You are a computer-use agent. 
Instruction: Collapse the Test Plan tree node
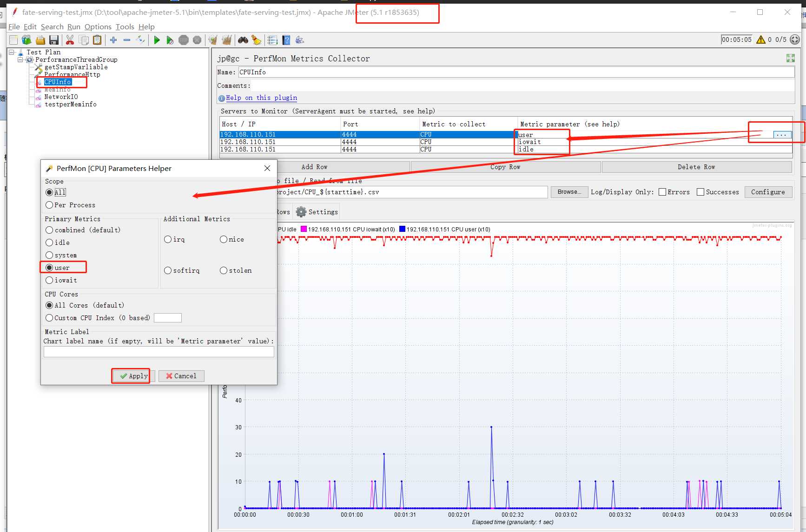coord(12,52)
